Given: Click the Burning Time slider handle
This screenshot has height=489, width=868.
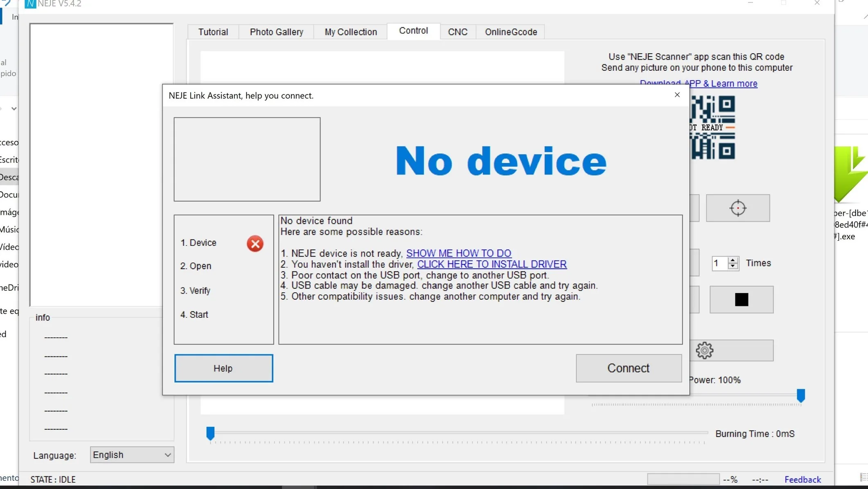Looking at the screenshot, I should tap(210, 433).
